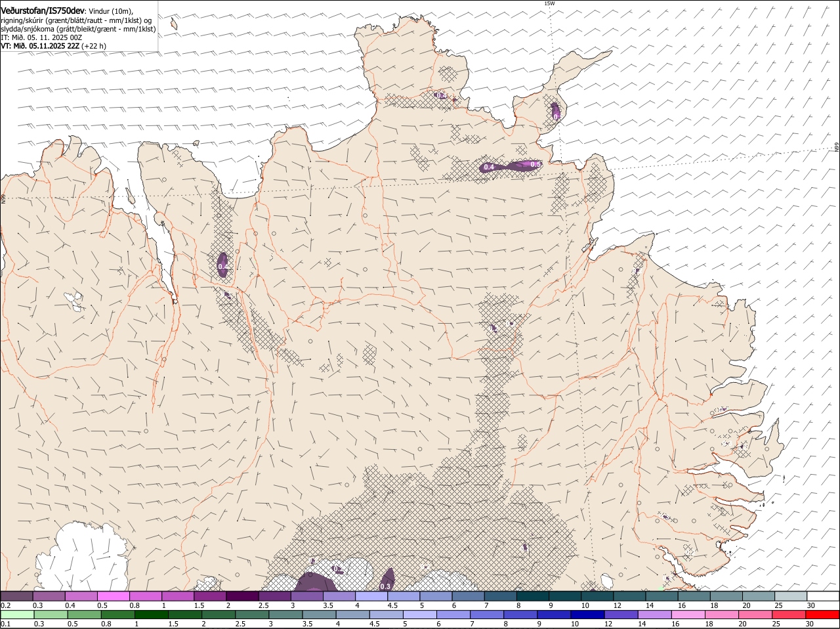Select the bright red swatch at 30 in lower legend
840x629 pixels.
(x=822, y=615)
